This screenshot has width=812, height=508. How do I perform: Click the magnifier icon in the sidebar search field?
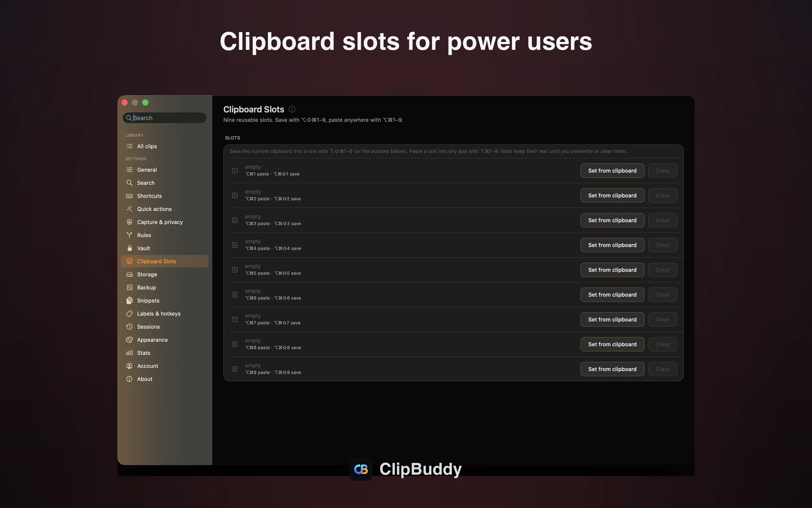coord(128,118)
